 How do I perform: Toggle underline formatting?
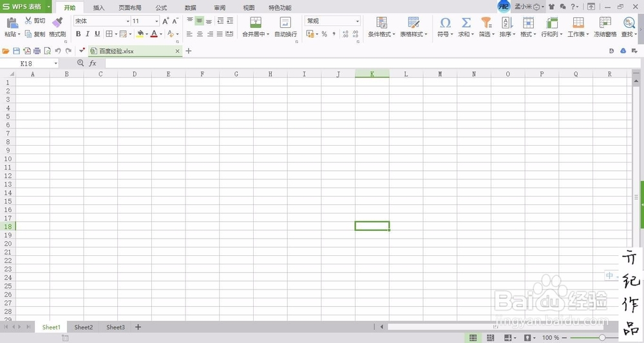pyautogui.click(x=97, y=34)
